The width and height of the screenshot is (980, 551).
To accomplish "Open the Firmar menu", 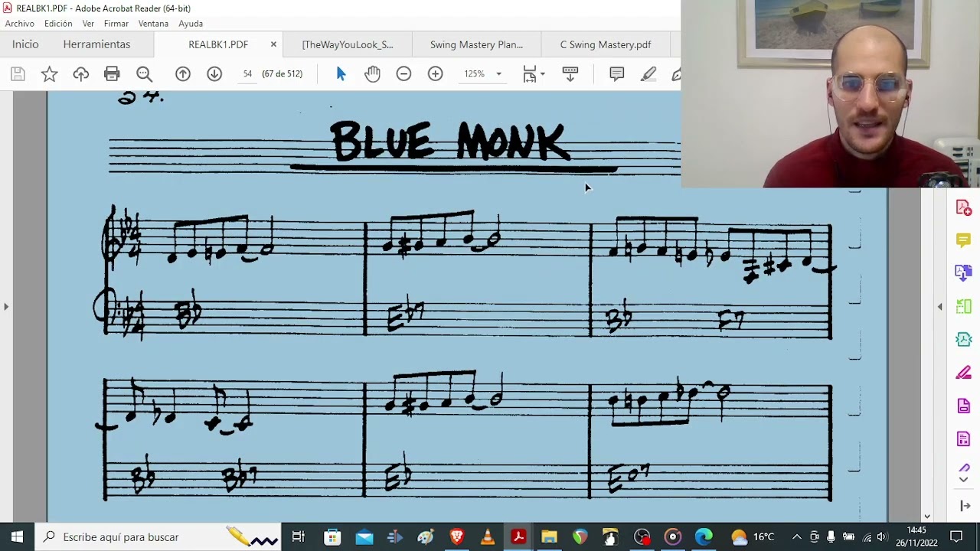I will [x=116, y=24].
